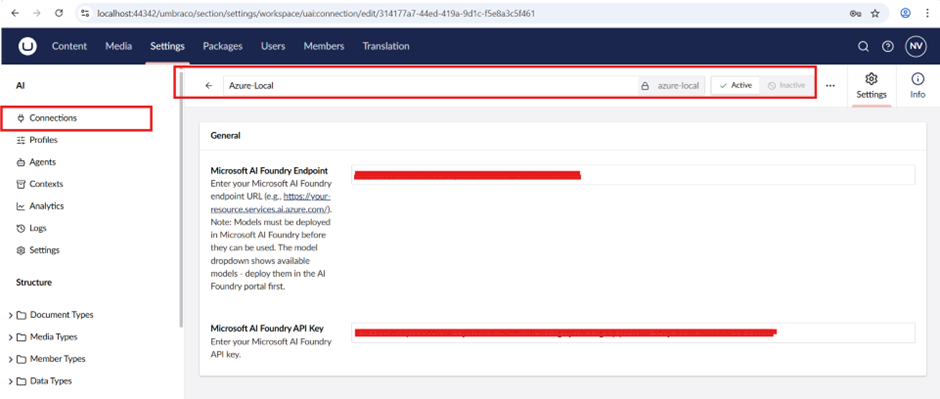Click the Azure-Local name field

(430, 86)
